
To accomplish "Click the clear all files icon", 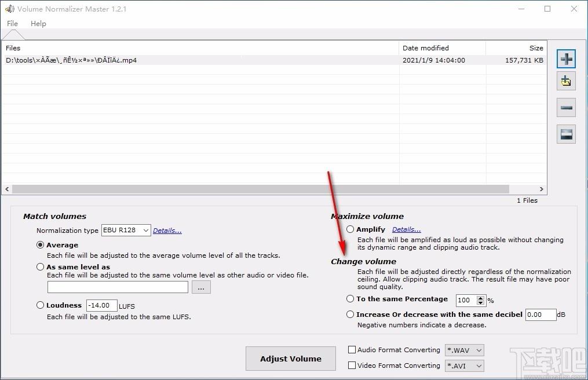I will pyautogui.click(x=566, y=134).
